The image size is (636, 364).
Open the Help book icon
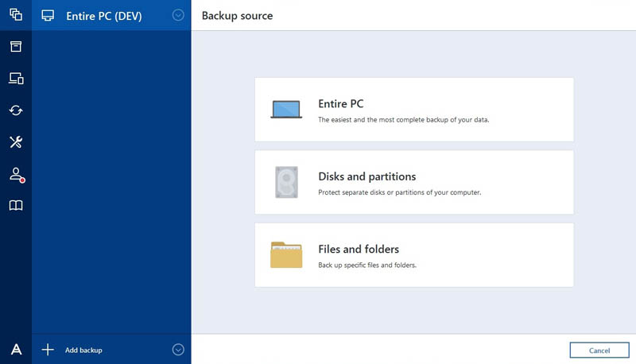tap(16, 206)
